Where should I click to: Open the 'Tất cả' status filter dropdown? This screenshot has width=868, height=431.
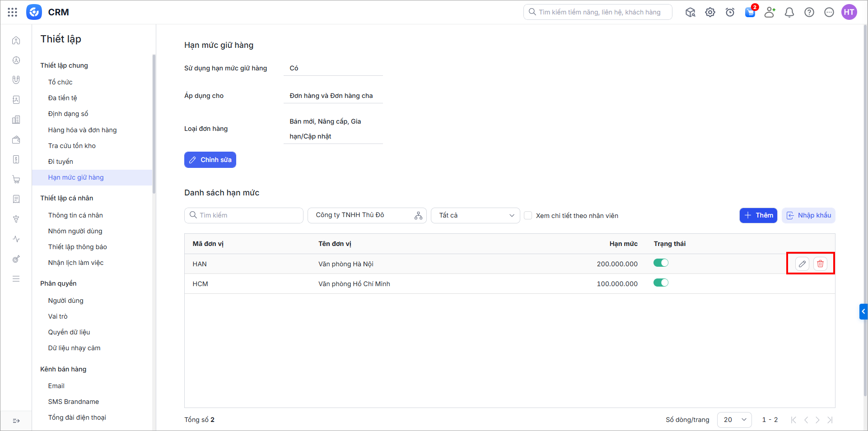point(476,215)
